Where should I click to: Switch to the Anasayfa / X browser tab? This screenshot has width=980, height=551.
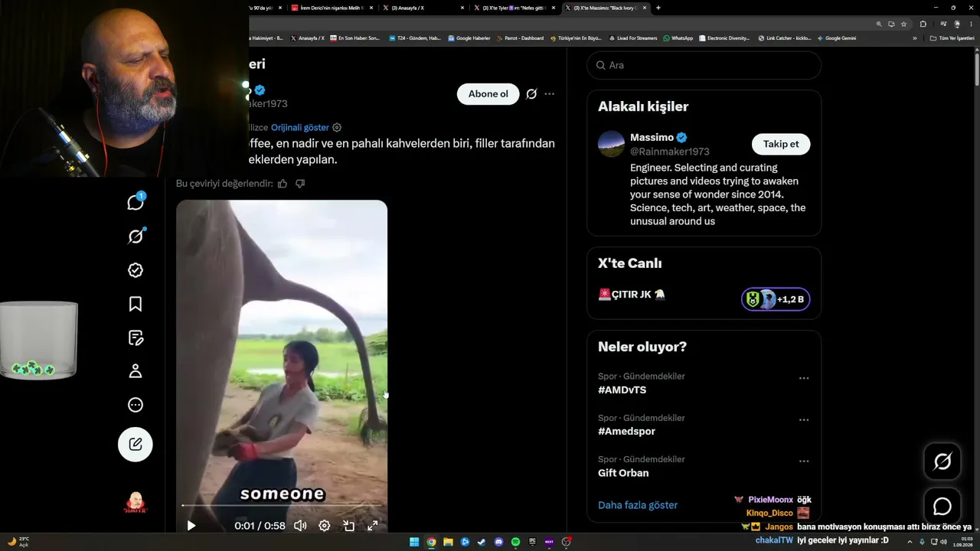(x=422, y=8)
